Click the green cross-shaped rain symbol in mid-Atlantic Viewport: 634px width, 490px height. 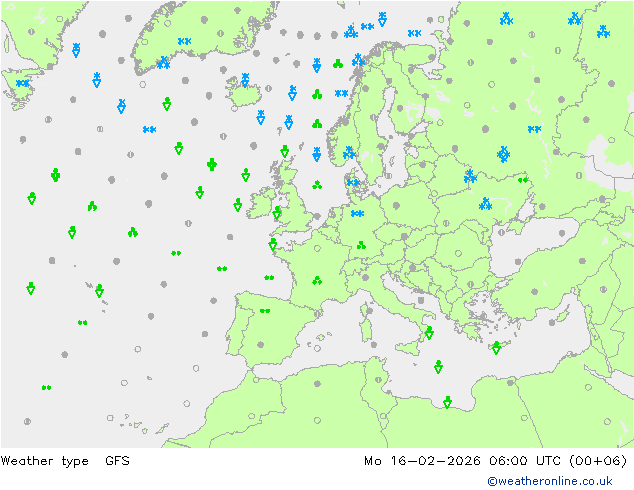212,164
